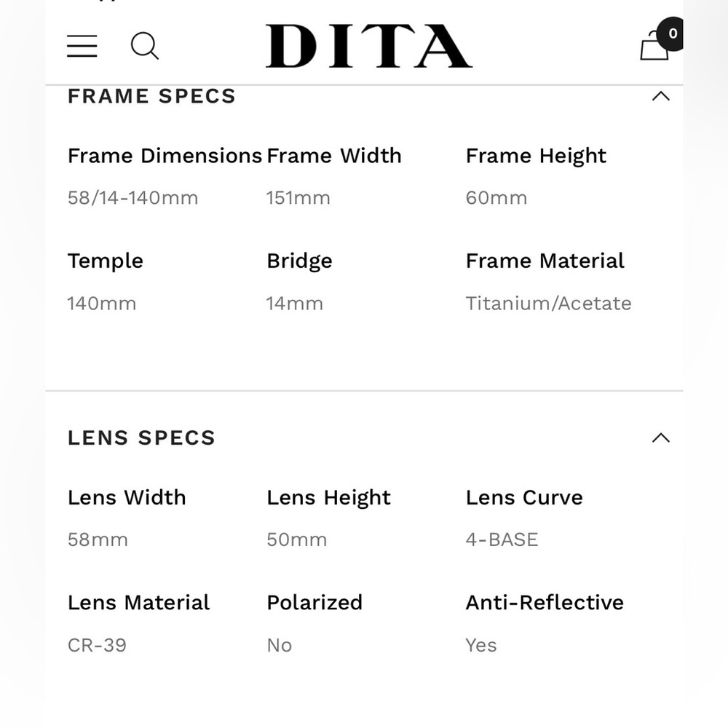
Task: Click the search magnifier icon
Action: tap(144, 46)
